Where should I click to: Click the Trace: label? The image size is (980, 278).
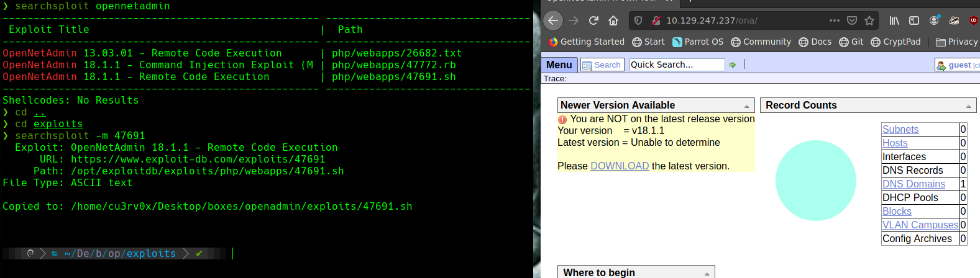tap(555, 79)
